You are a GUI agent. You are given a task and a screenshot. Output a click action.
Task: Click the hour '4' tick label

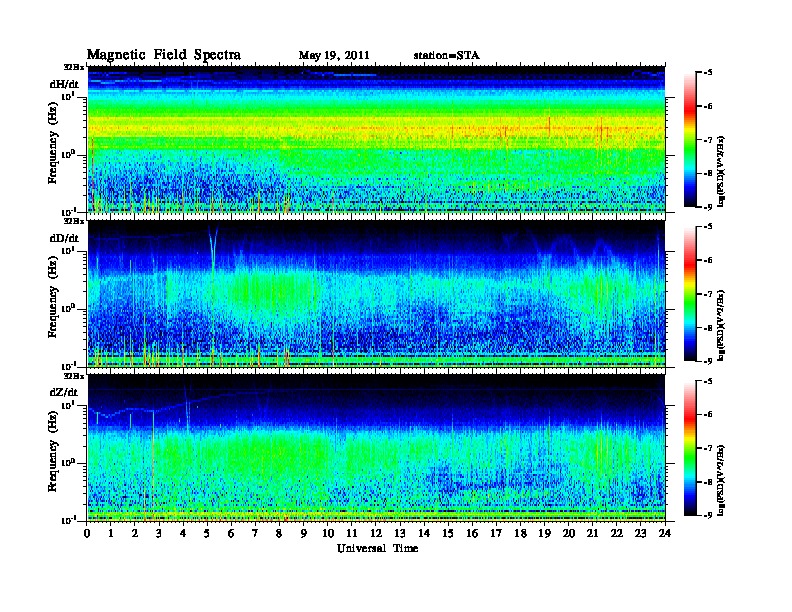[183, 533]
